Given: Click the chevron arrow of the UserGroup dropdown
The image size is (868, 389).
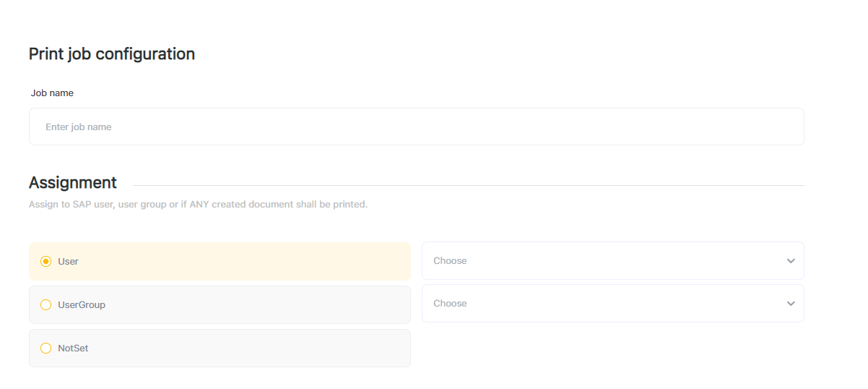Looking at the screenshot, I should click(x=791, y=304).
